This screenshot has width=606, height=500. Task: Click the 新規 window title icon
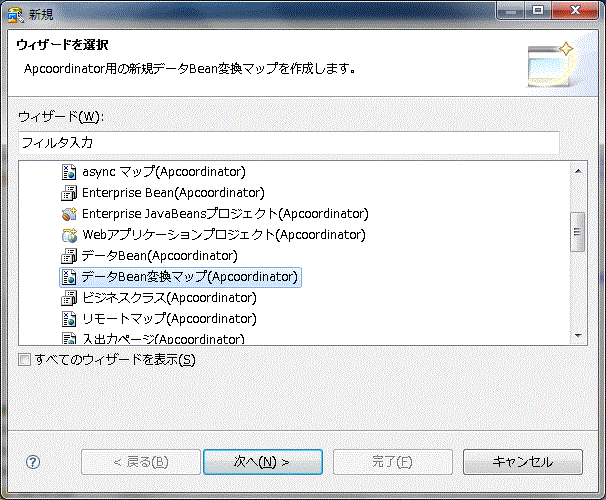coord(15,14)
